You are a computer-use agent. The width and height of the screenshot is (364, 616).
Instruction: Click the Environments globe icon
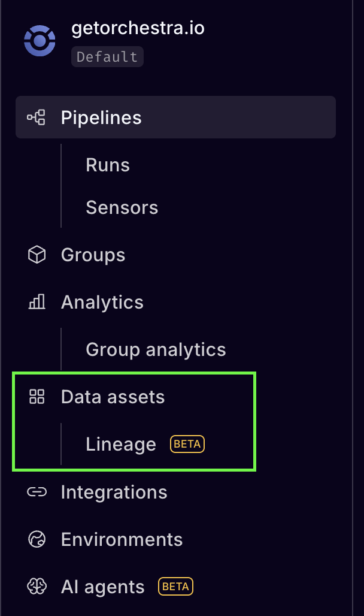click(x=37, y=539)
